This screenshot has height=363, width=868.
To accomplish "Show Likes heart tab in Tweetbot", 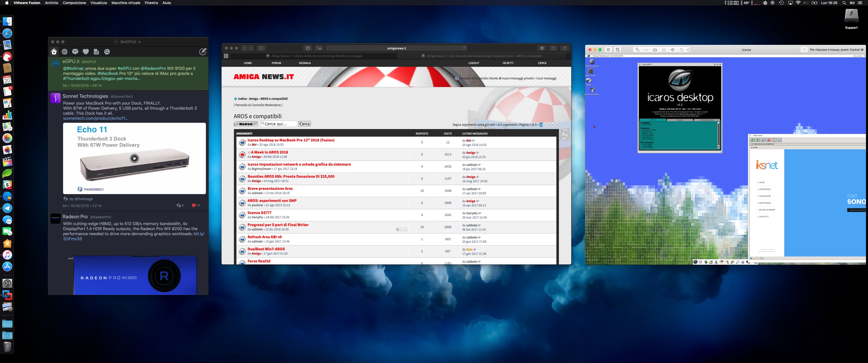I will 86,51.
